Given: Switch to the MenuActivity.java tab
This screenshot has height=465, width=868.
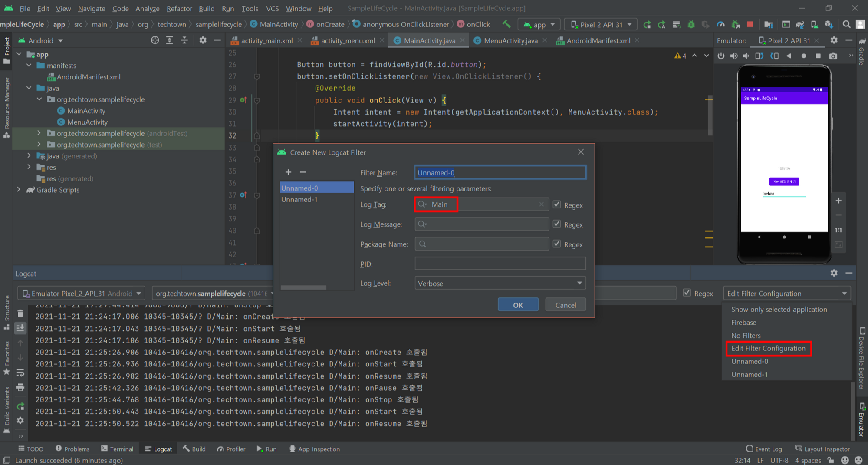Looking at the screenshot, I should 510,40.
